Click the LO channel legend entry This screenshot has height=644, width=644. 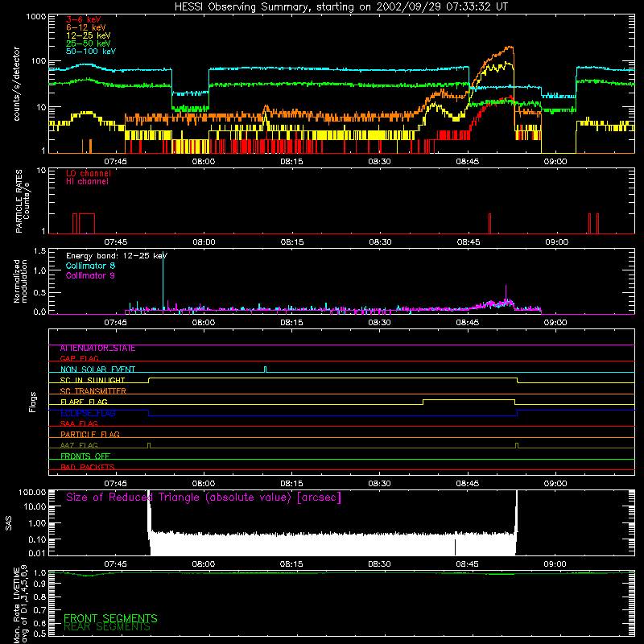tap(89, 173)
